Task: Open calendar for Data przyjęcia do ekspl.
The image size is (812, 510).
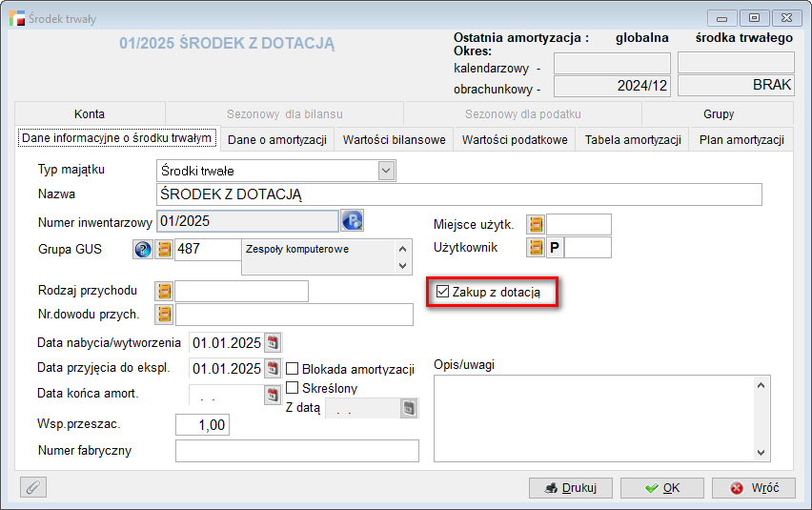Action: tap(274, 369)
